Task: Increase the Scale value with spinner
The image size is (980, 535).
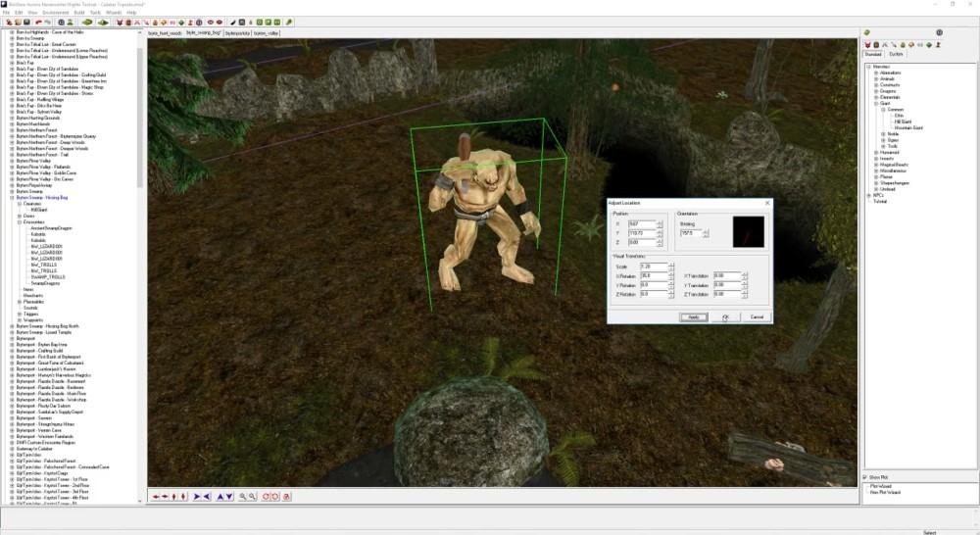Action: 671,265
